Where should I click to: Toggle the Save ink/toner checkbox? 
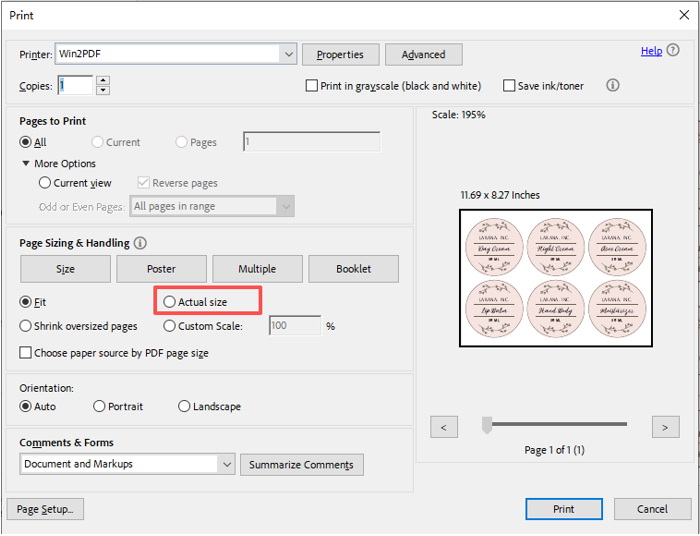[x=509, y=86]
